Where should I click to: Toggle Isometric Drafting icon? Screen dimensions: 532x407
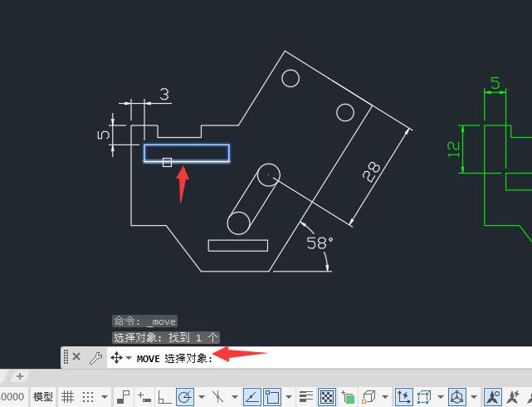tap(217, 396)
